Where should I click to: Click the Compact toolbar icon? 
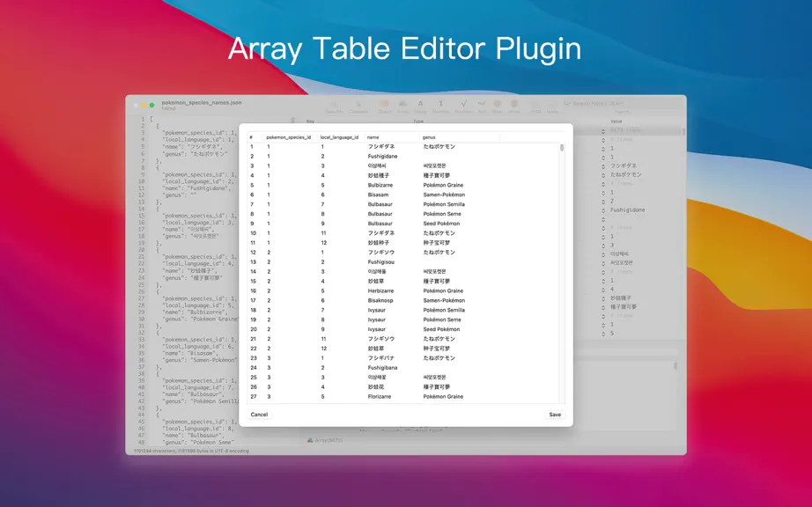pos(358,104)
